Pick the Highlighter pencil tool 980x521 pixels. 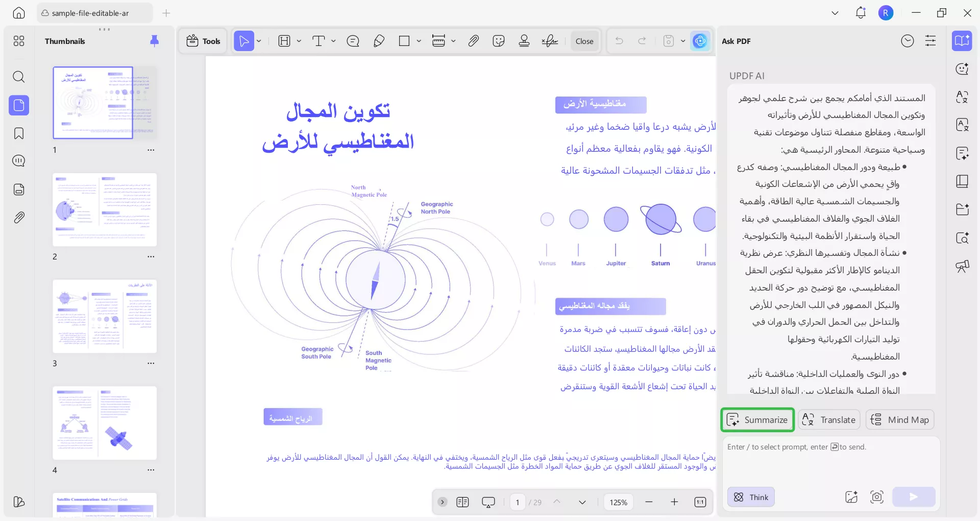coord(379,41)
